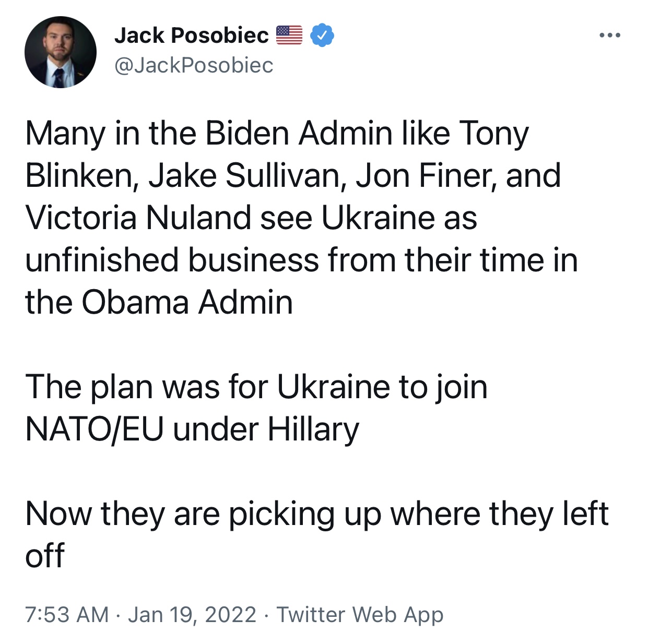This screenshot has height=644, width=648.
Task: Click the Jan 19, 2022 date
Action: pos(192,615)
